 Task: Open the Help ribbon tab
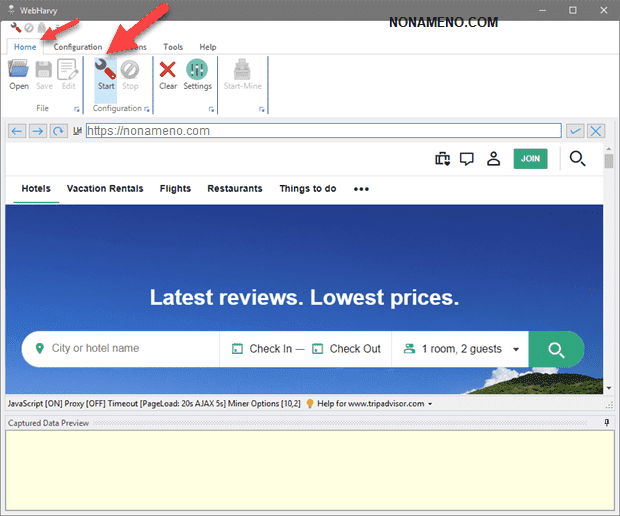pyautogui.click(x=208, y=47)
